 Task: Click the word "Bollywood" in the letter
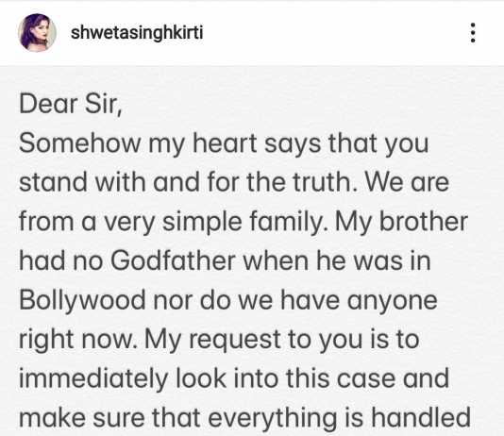tap(82, 301)
